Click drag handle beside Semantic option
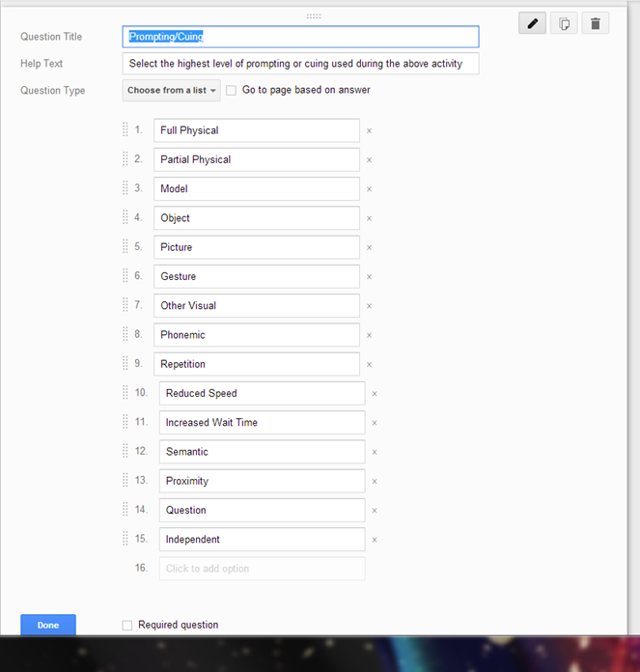Image resolution: width=640 pixels, height=672 pixels. click(125, 451)
